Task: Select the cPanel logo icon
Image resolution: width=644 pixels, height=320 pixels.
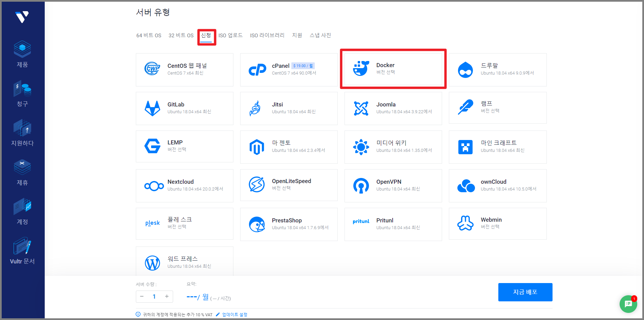Action: [x=257, y=69]
